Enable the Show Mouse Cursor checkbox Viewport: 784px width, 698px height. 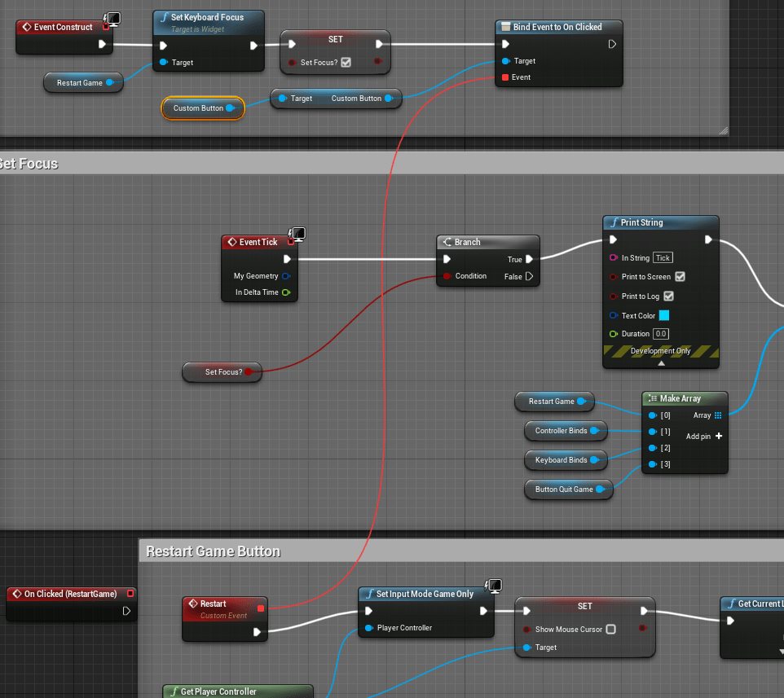tap(610, 630)
